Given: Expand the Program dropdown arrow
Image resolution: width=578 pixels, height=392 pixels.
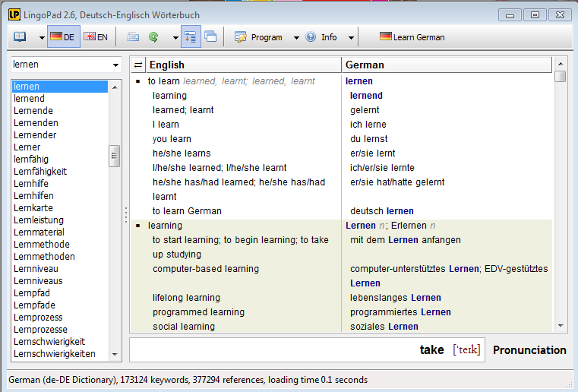Looking at the screenshot, I should 296,38.
